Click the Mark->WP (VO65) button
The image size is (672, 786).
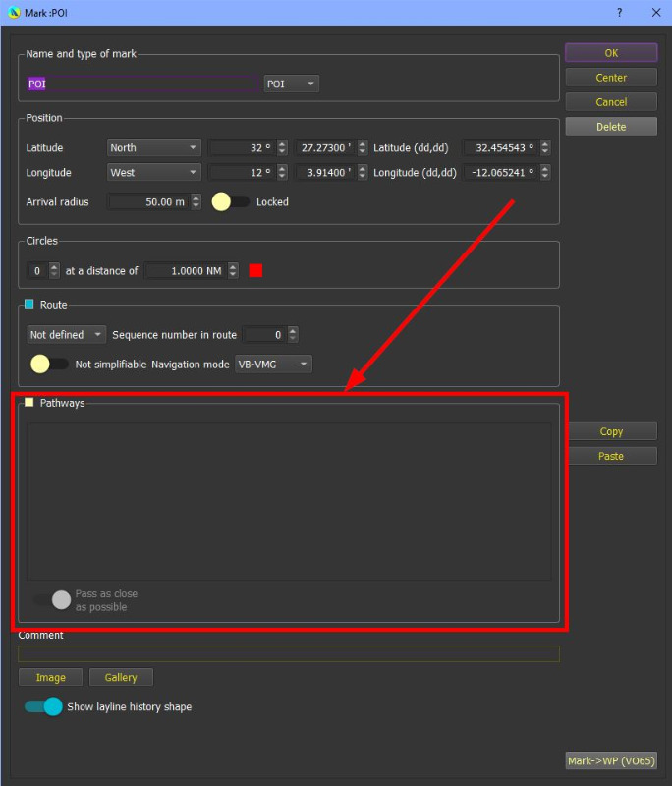pos(610,760)
